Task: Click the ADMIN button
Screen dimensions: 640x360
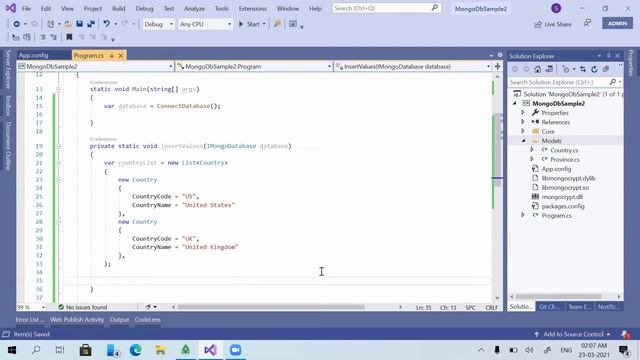Action: pyautogui.click(x=618, y=24)
